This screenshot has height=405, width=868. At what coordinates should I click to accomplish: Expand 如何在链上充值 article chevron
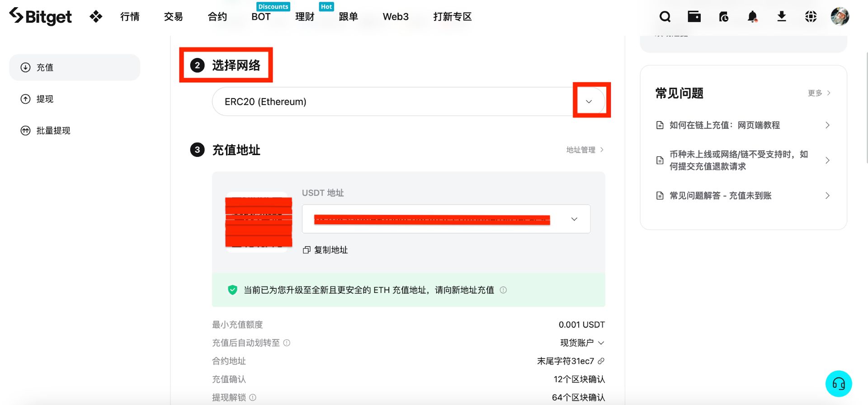click(827, 125)
